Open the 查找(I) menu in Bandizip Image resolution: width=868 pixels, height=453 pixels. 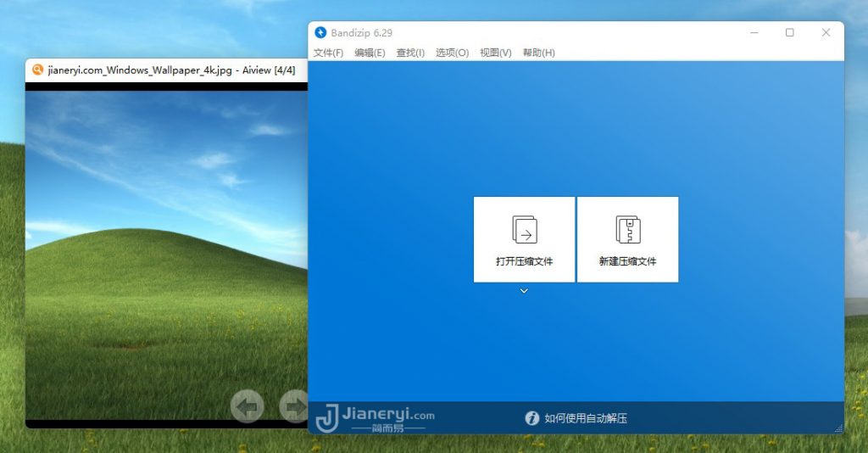click(410, 53)
